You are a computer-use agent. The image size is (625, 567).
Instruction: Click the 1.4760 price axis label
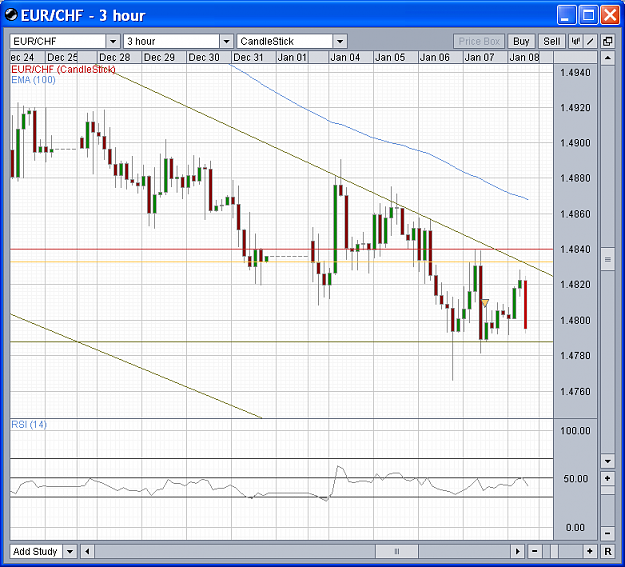(x=575, y=392)
